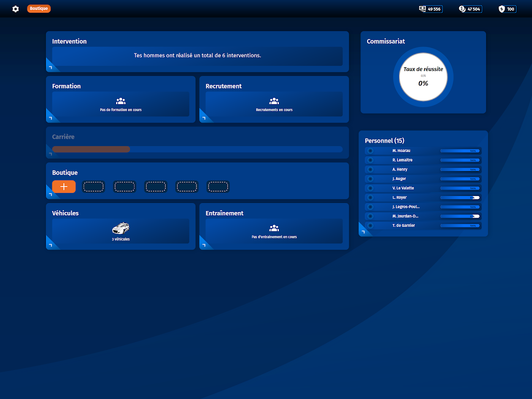Click the first empty Boutique slot

pyautogui.click(x=93, y=187)
